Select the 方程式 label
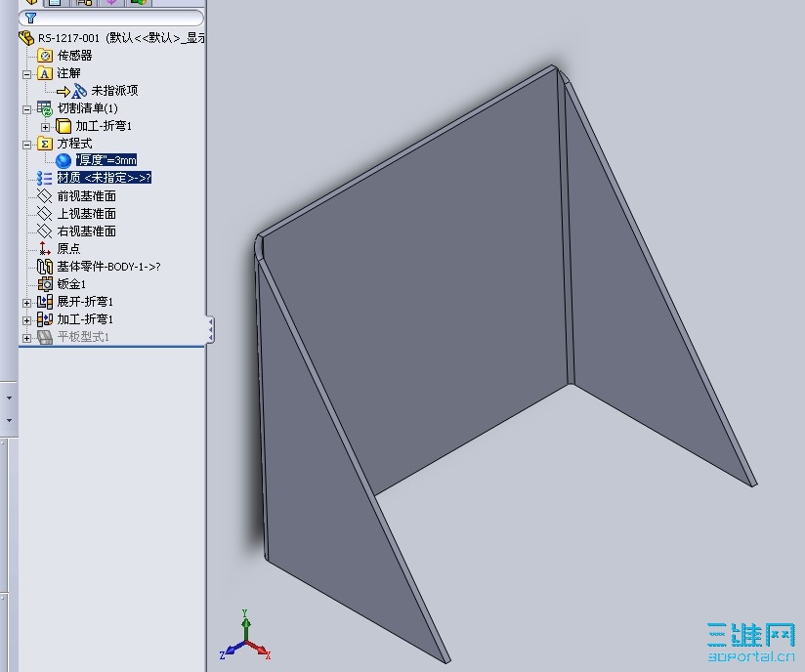Viewport: 805px width, 672px height. (x=74, y=144)
